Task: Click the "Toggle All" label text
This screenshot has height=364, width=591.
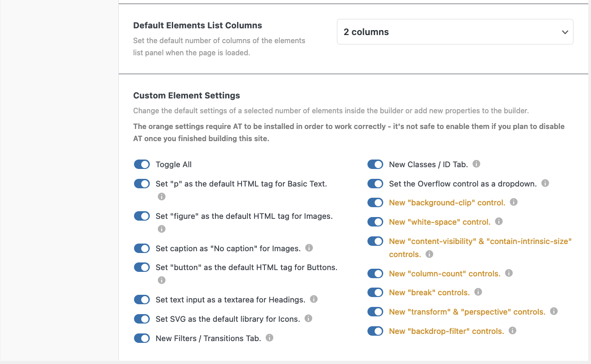Action: point(174,164)
